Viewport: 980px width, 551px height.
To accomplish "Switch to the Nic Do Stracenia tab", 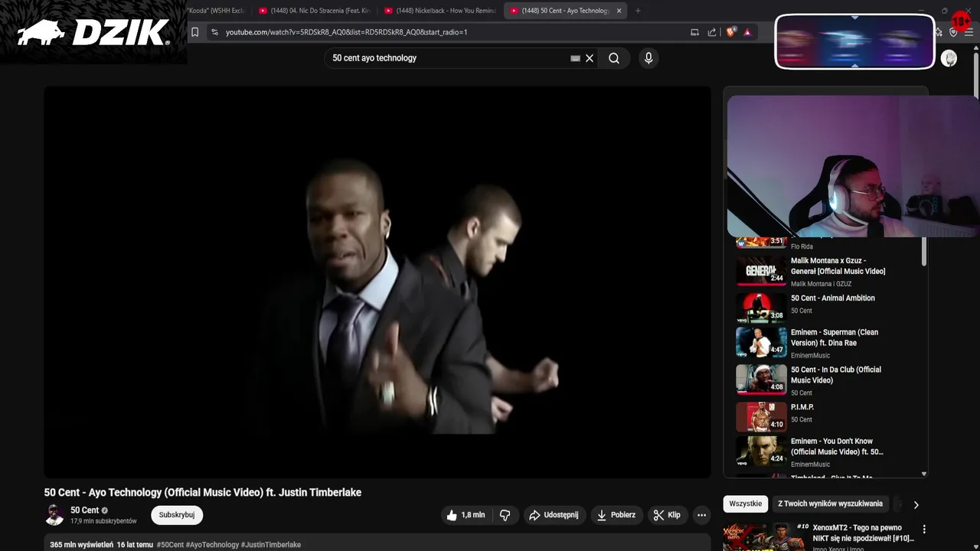I will tap(314, 11).
